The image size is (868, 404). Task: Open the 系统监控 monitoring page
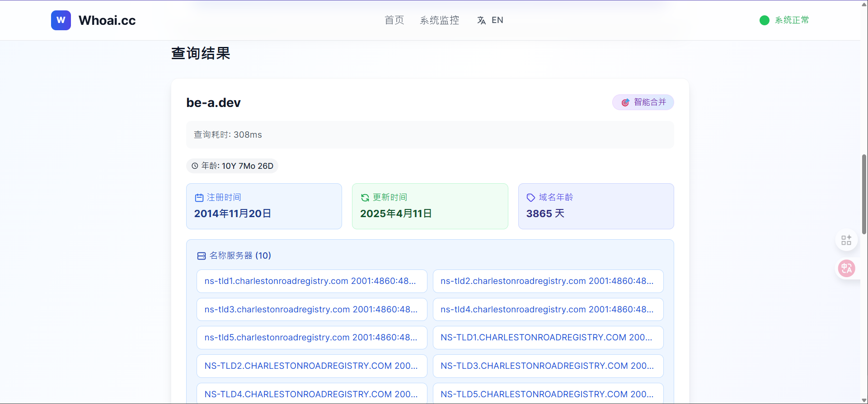[439, 20]
